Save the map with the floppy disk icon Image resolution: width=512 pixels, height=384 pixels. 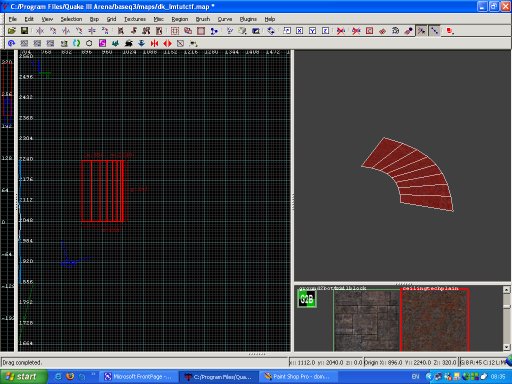pyautogui.click(x=24, y=31)
